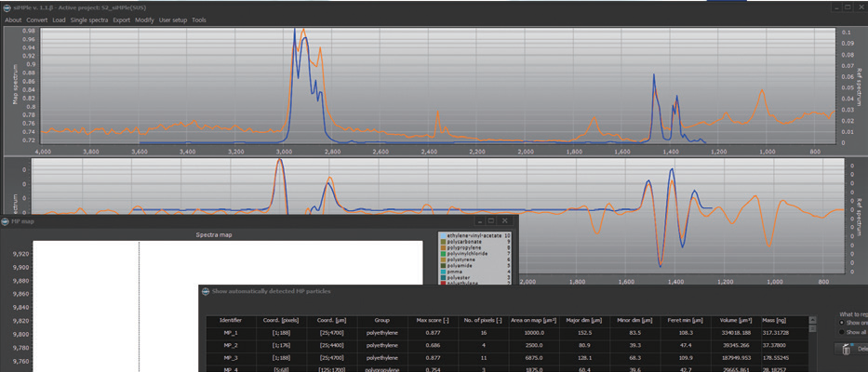Click the '[1;176]' pixel coordinate cell

point(282,345)
